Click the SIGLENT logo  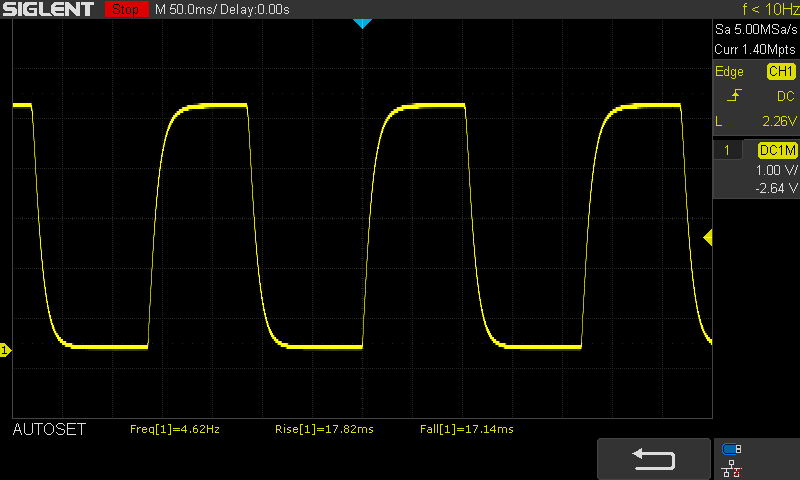click(x=48, y=9)
